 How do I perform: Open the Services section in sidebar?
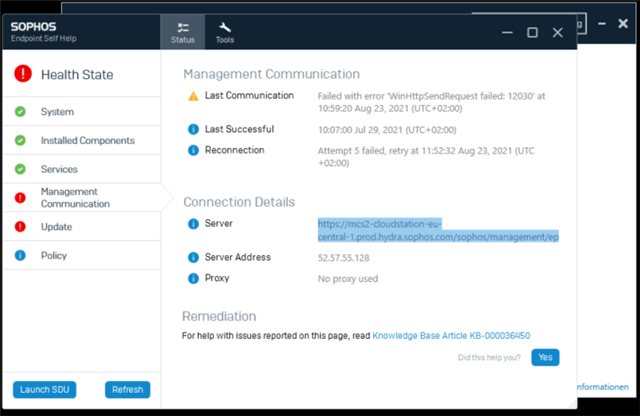tap(82, 169)
